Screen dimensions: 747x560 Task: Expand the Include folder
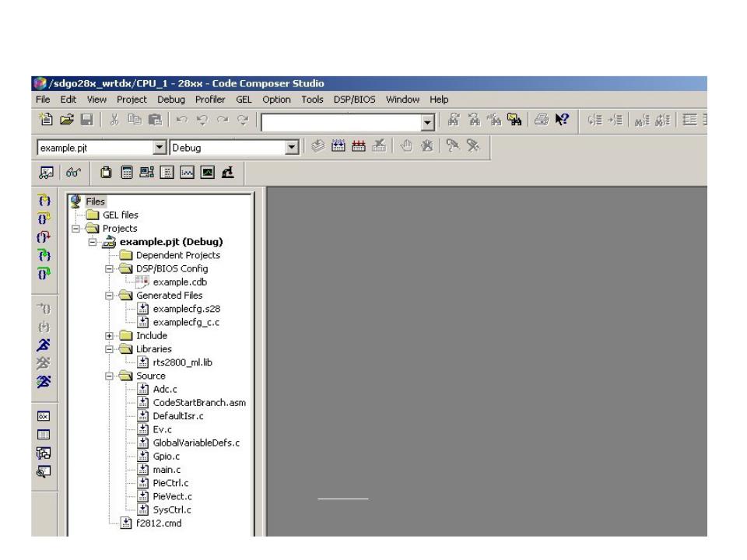(109, 336)
